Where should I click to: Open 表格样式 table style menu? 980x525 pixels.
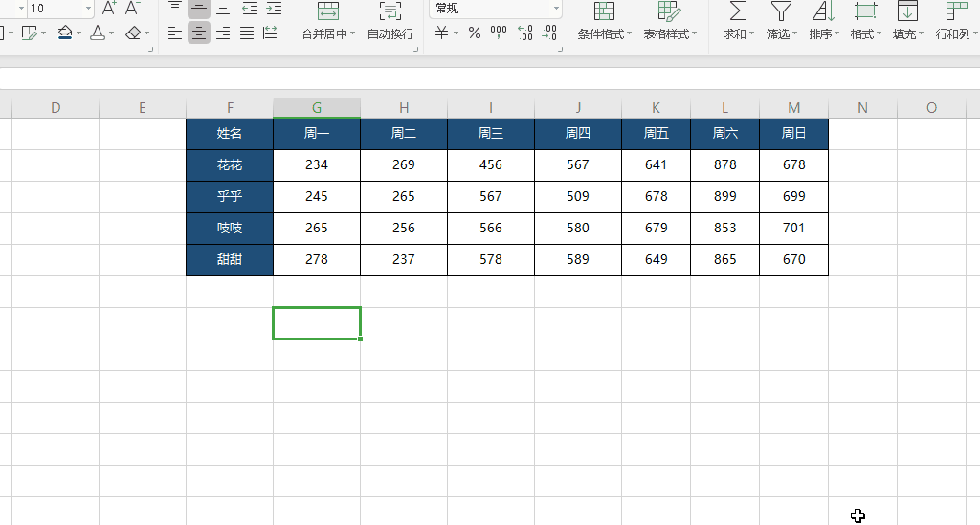pyautogui.click(x=670, y=21)
